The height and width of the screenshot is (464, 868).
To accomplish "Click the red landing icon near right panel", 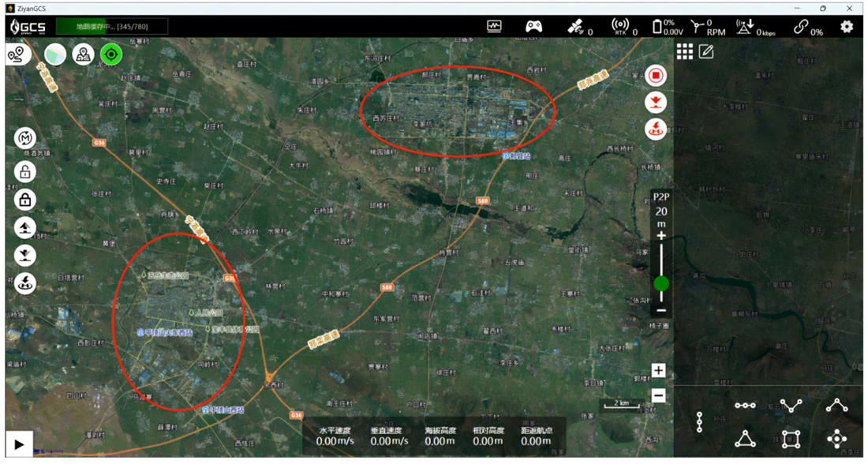I will [656, 103].
